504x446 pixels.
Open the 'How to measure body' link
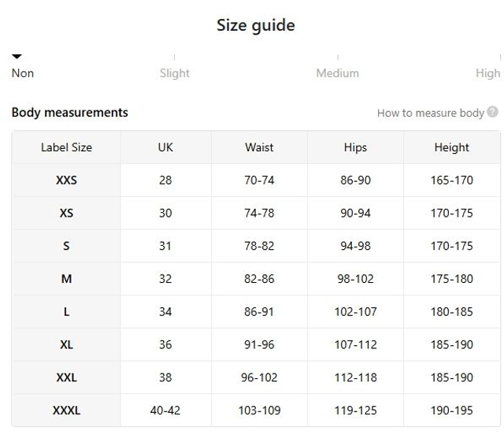pyautogui.click(x=430, y=113)
